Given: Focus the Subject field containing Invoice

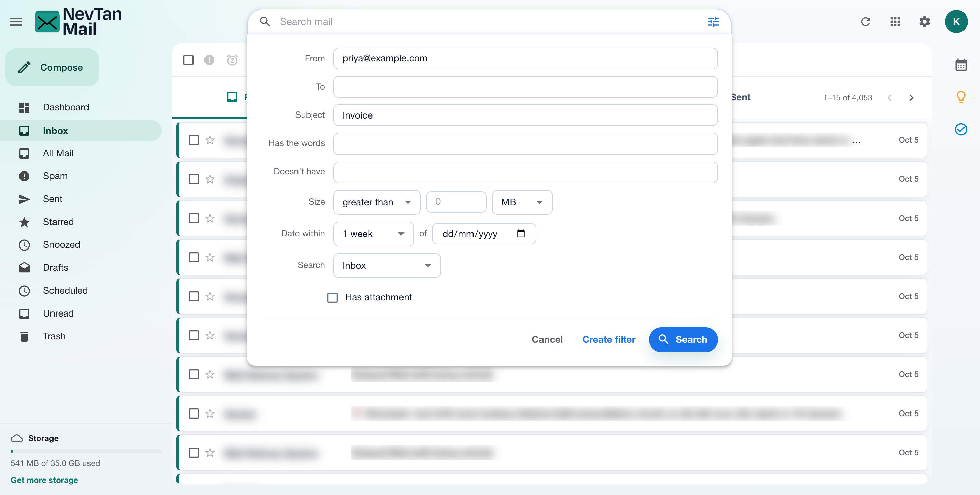Looking at the screenshot, I should 525,115.
